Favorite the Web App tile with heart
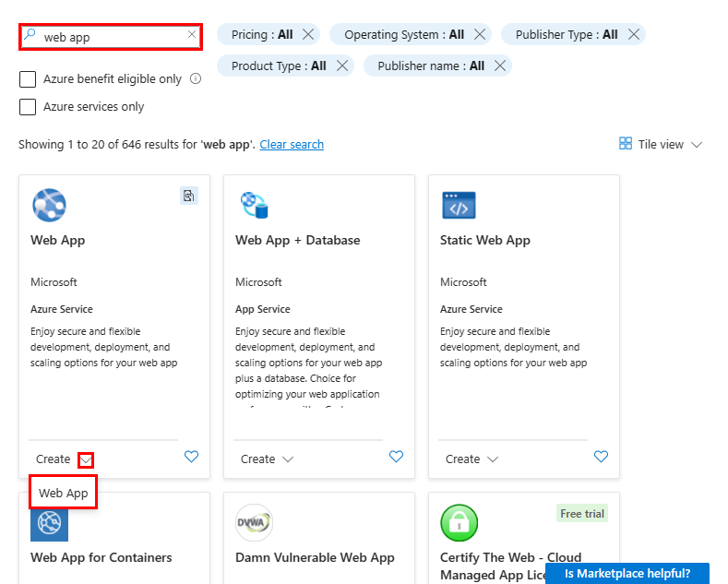The width and height of the screenshot is (728, 584). point(191,457)
